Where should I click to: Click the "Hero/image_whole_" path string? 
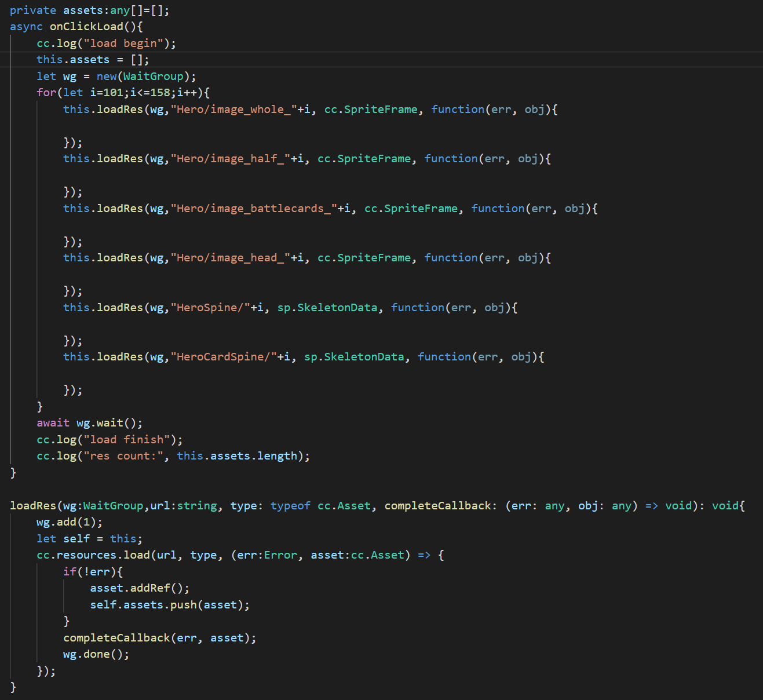(233, 110)
